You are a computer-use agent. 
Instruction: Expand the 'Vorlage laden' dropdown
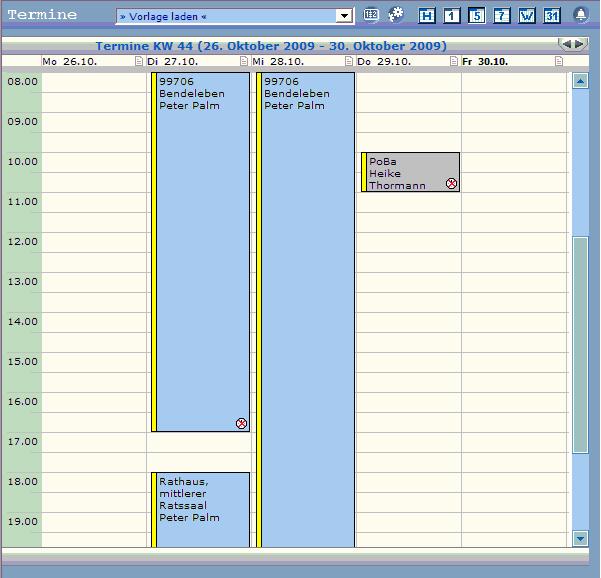344,16
